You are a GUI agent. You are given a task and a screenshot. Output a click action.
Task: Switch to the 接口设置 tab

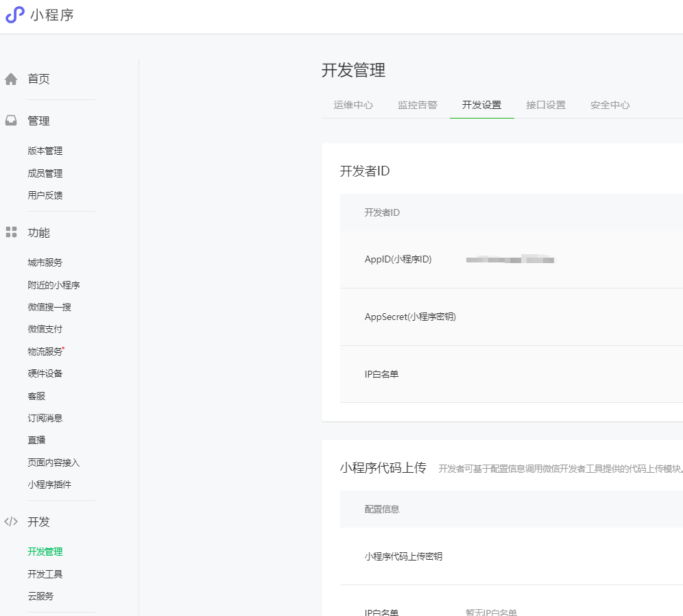[546, 105]
